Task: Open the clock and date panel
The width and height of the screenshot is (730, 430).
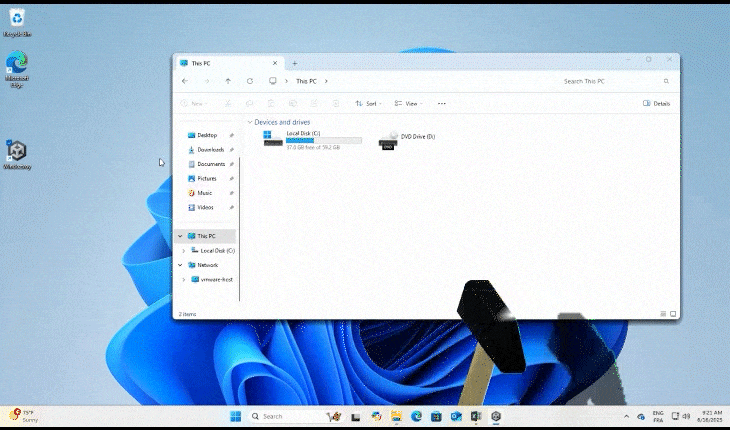Action: (710, 416)
